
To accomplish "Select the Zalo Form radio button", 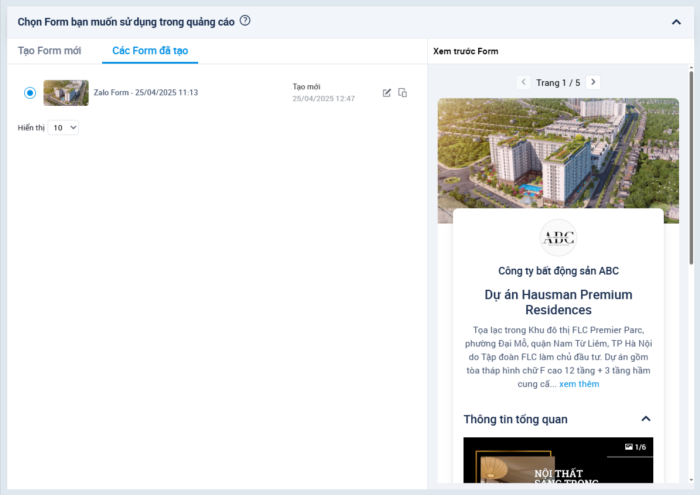I will [x=30, y=93].
